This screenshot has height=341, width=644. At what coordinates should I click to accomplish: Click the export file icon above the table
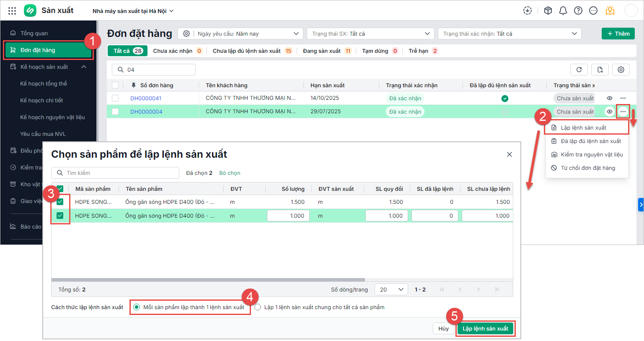(600, 70)
